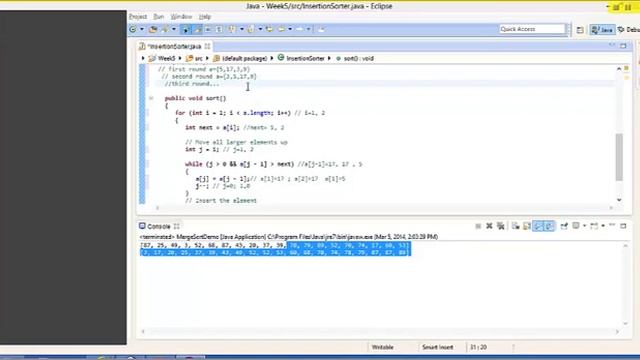Select the Console view tab
Image resolution: width=640 pixels, height=360 pixels.
[x=159, y=226]
